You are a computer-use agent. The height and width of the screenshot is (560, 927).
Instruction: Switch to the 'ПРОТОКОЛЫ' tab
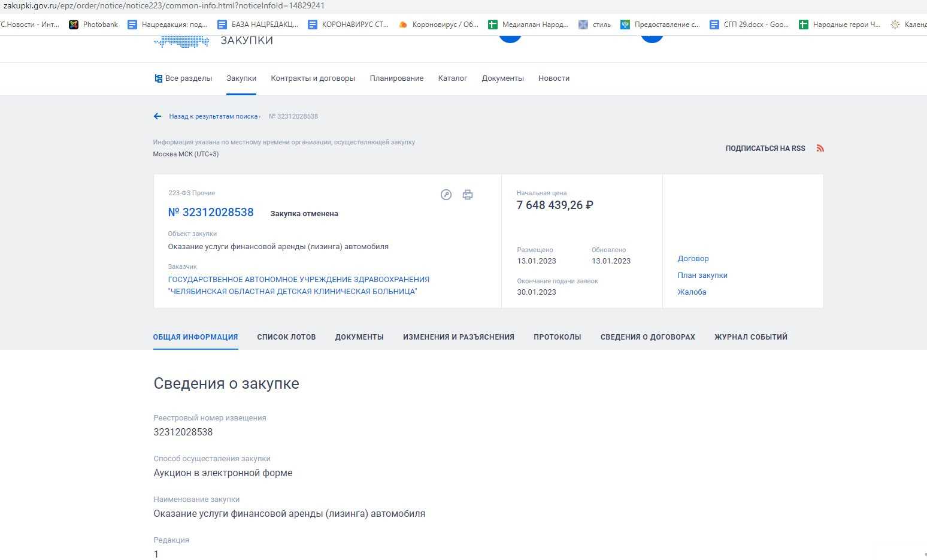558,337
